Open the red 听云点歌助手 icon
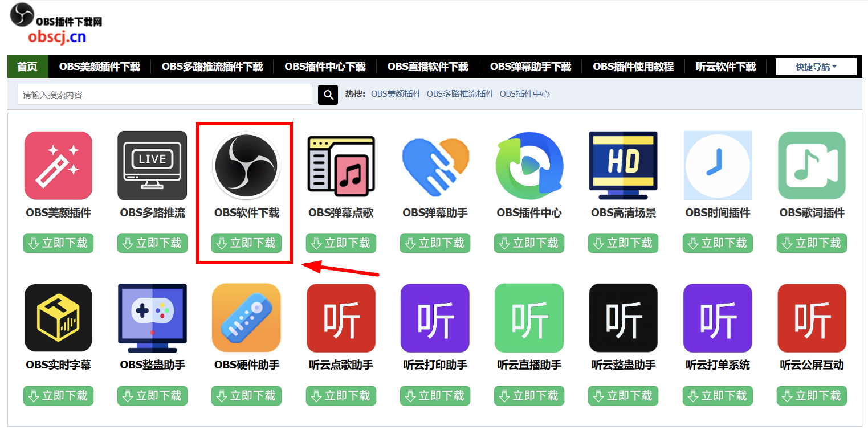Viewport: 868px width, 430px height. tap(341, 318)
